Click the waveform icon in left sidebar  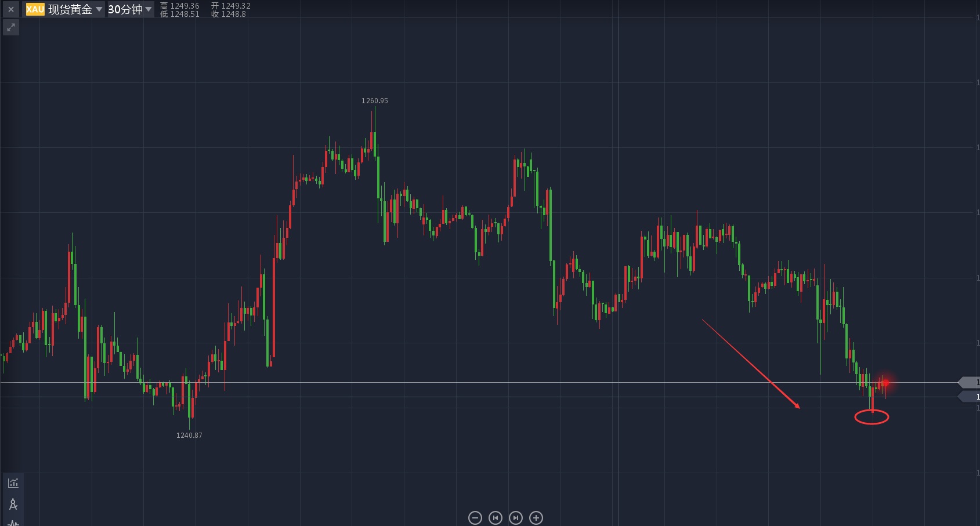pos(13,523)
